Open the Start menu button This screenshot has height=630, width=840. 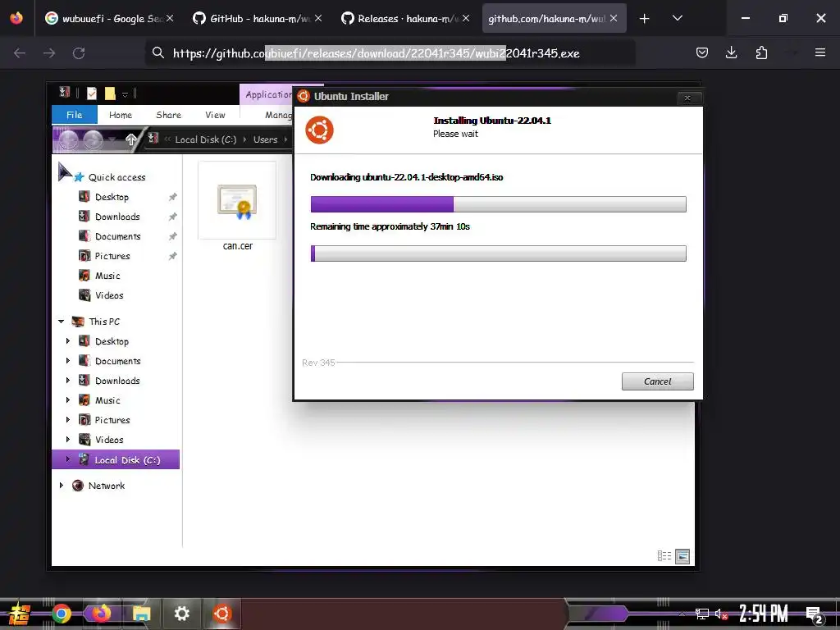(x=20, y=614)
